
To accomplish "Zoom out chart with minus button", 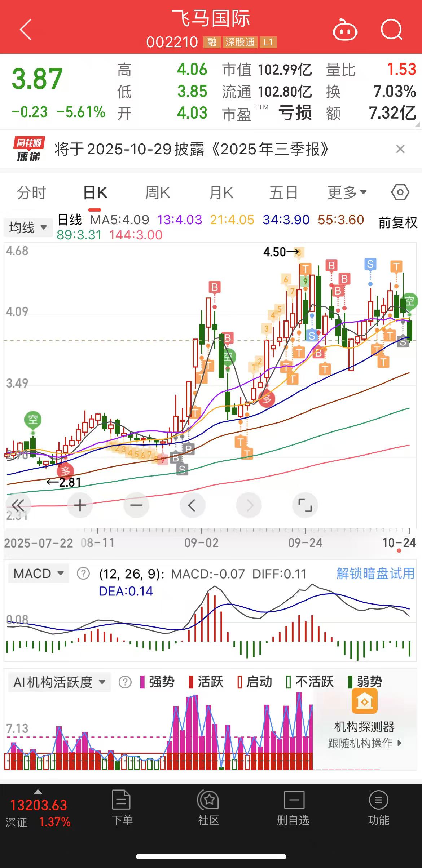I will click(x=136, y=505).
